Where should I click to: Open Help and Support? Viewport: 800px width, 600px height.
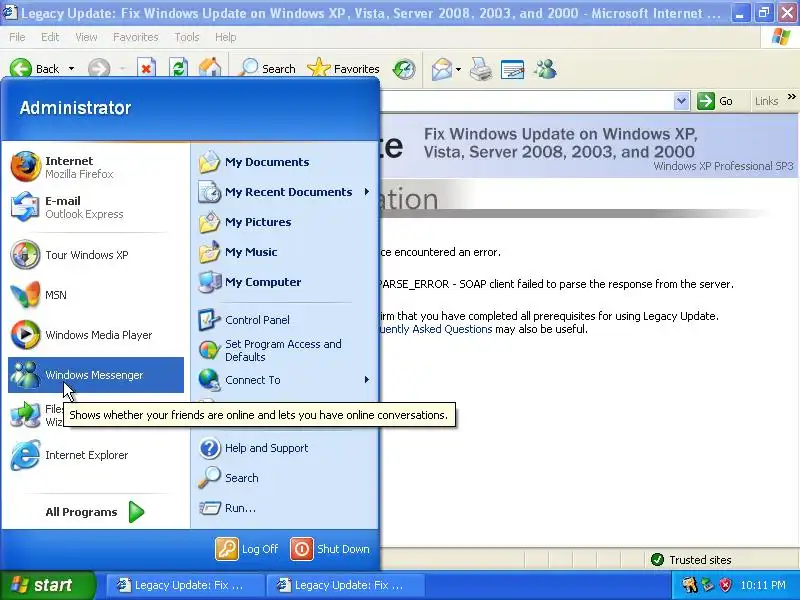(285, 448)
